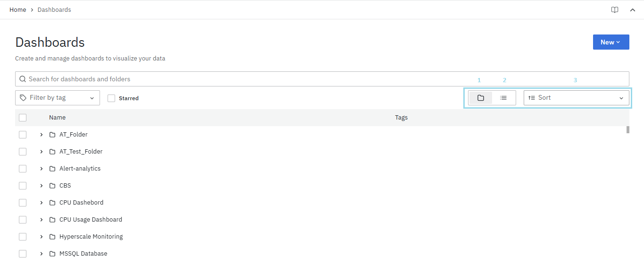Click the Alert-analytics folder icon

pyautogui.click(x=52, y=169)
